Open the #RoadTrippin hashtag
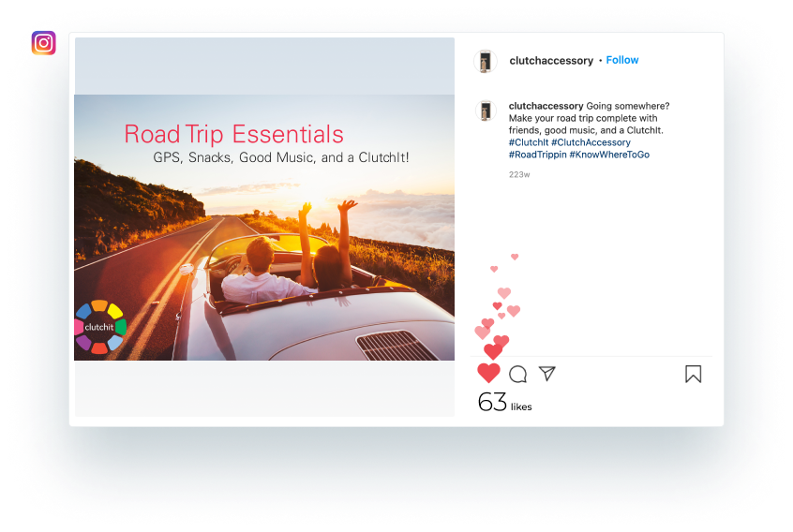This screenshot has height=532, width=793. (538, 155)
